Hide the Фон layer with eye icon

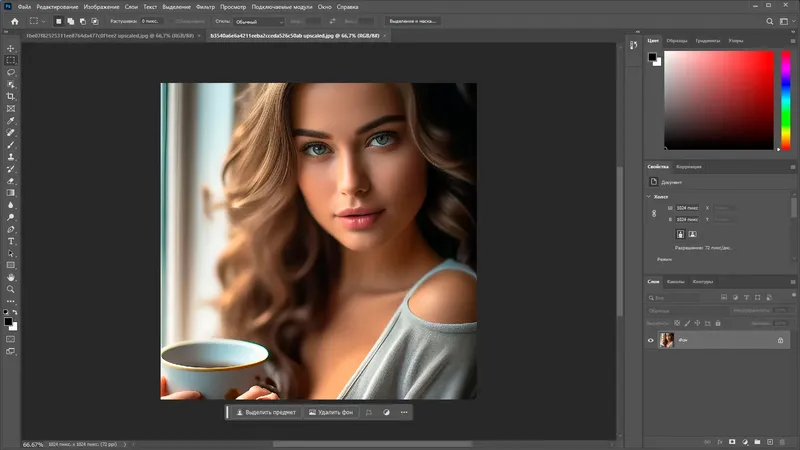click(651, 341)
